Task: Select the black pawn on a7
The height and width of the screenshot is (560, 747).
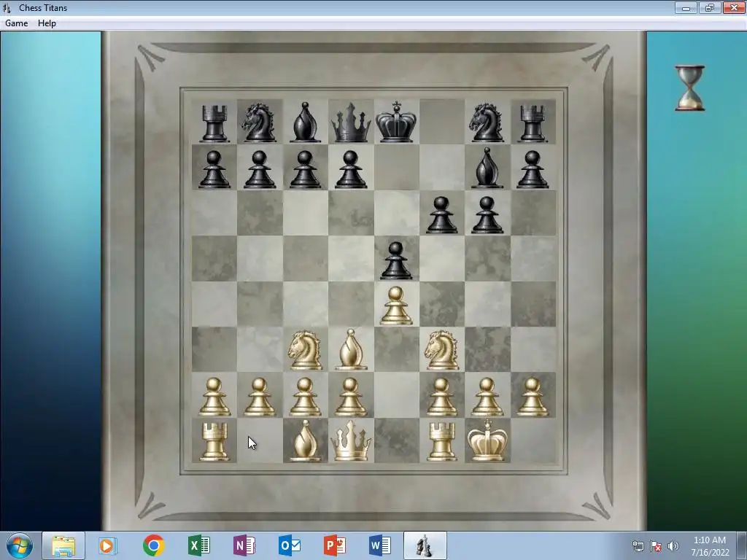Action: pos(214,169)
